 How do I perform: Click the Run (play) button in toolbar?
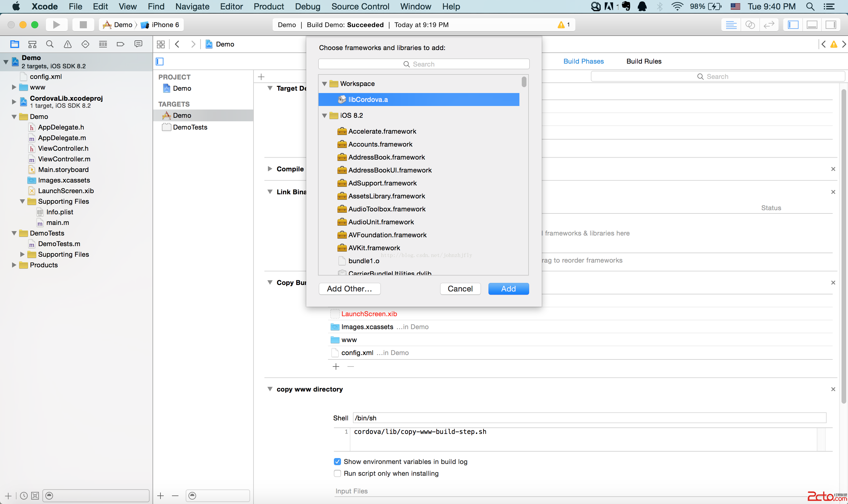(56, 25)
